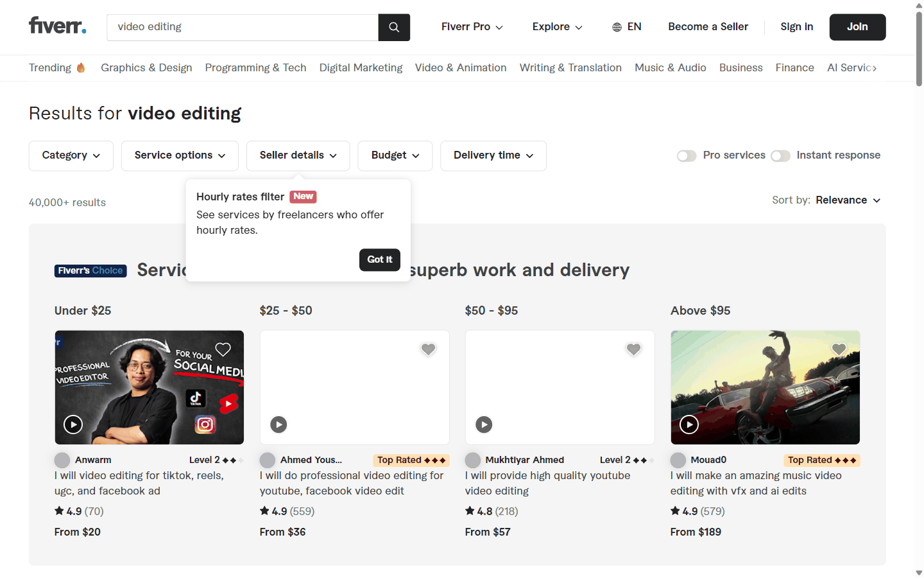Click the categories scroll-right arrow
Screen dimensions: 924x578
pos(874,68)
